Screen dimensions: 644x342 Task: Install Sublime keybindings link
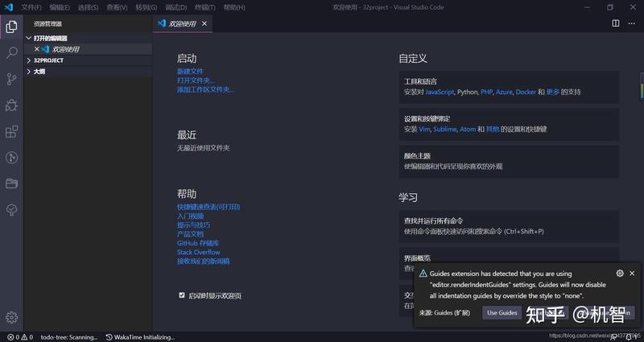click(x=445, y=130)
